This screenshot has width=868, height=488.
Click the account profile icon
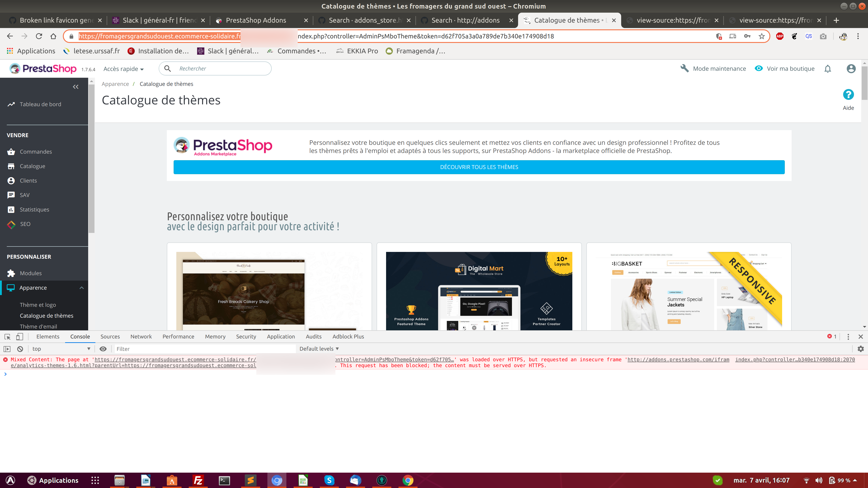click(x=850, y=68)
